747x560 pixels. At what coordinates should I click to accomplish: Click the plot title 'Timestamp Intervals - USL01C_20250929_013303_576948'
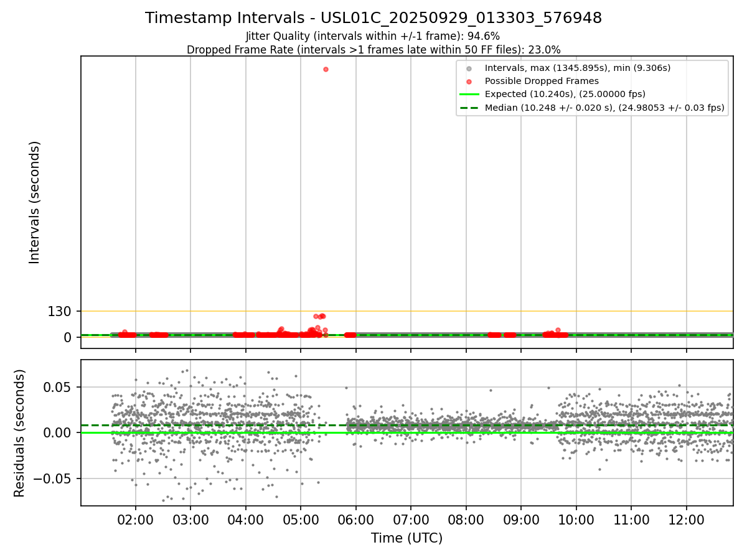click(374, 18)
